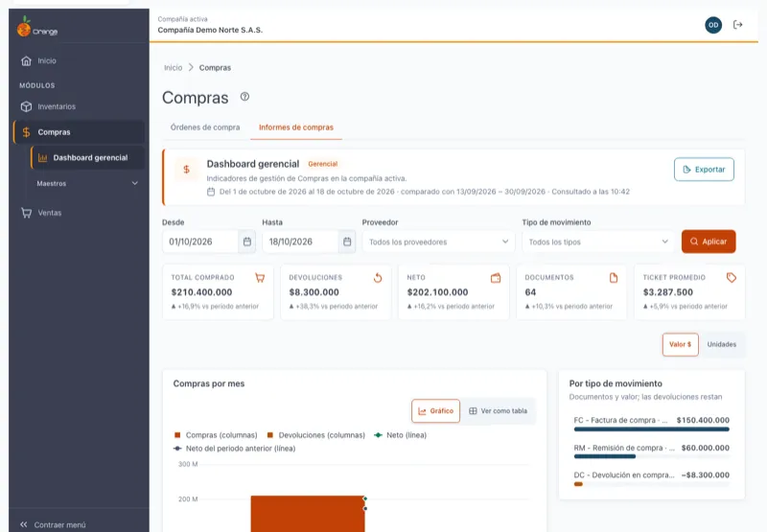Click the Ticket promedio tag icon

pos(732,278)
